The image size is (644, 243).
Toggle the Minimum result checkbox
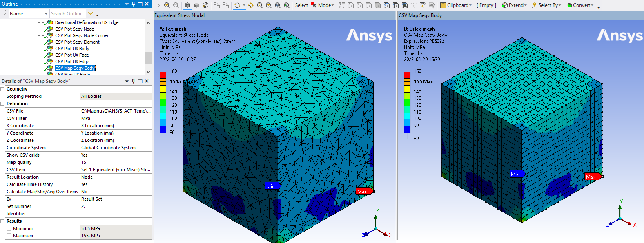(x=9, y=228)
